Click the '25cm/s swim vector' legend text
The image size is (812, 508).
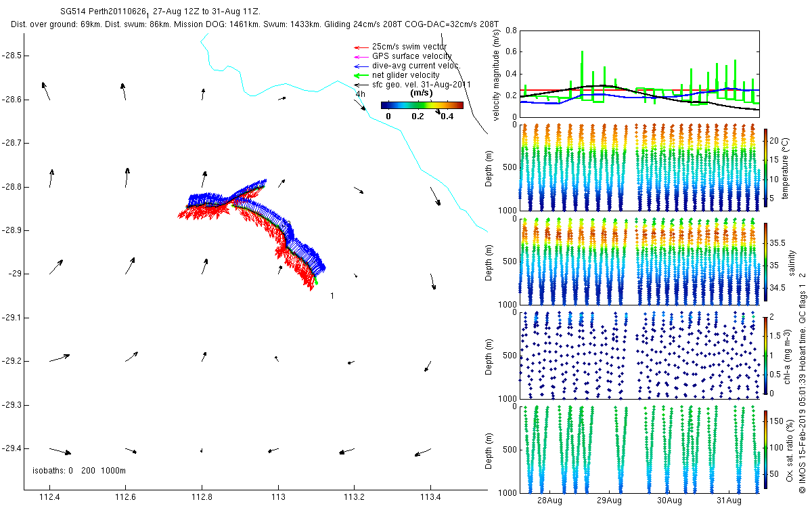coord(409,47)
